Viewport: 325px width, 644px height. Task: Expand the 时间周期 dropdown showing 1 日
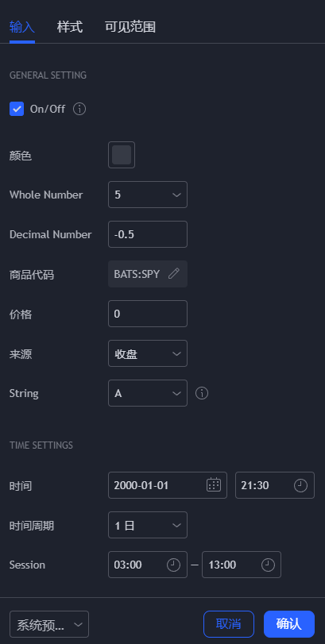(148, 525)
